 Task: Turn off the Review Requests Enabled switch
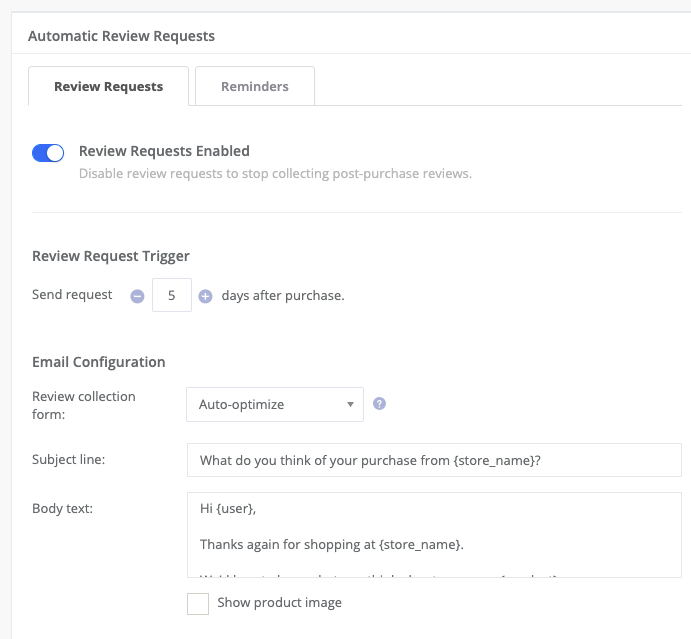tap(48, 153)
